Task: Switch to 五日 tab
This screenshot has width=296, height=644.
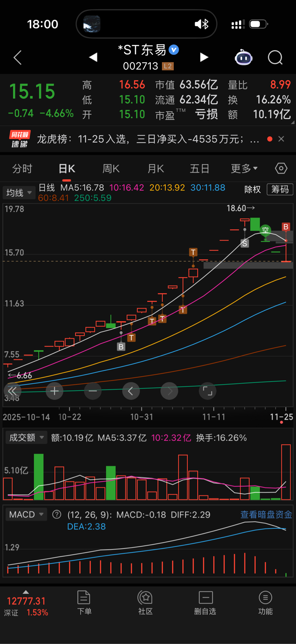Action: [200, 169]
